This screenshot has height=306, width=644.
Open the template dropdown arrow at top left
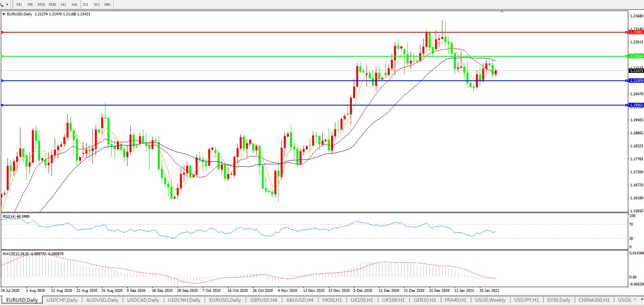[x=7, y=5]
